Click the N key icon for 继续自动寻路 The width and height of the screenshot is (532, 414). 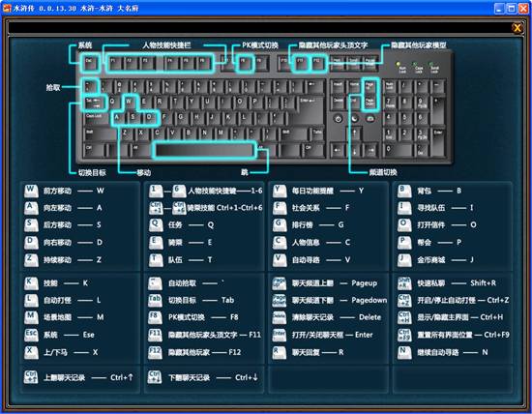click(404, 353)
